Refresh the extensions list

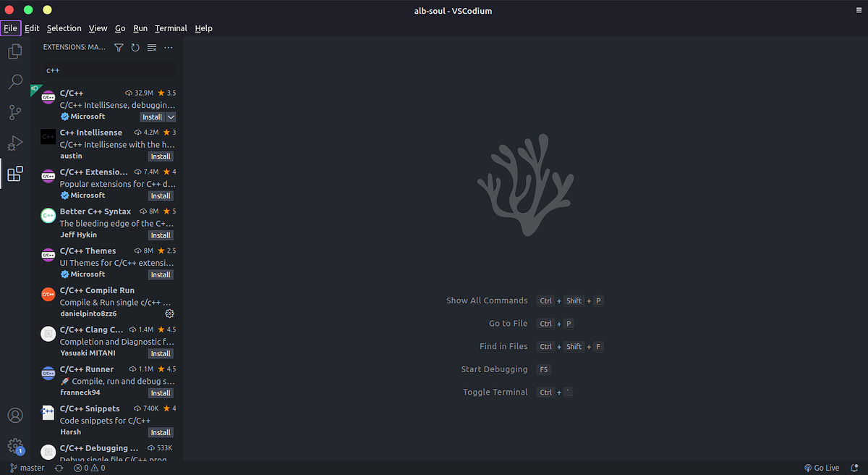tap(135, 47)
